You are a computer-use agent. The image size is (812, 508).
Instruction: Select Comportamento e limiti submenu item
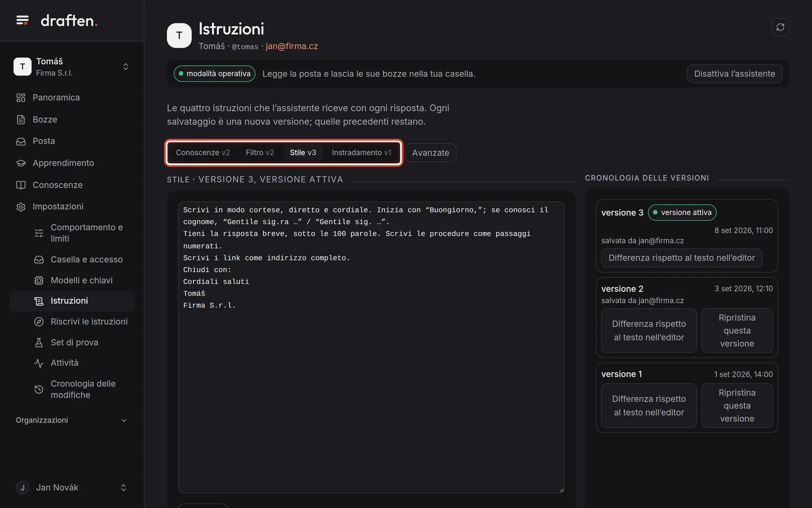coord(72,233)
